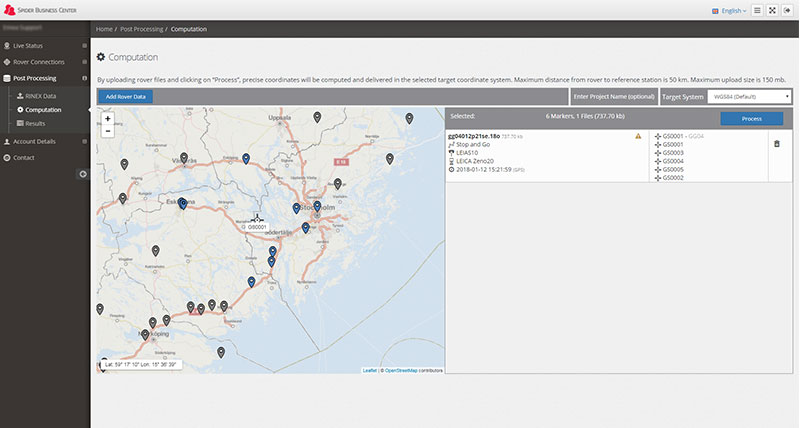Open the hamburger menu icon in top bar
This screenshot has height=428, width=800.
757,10
